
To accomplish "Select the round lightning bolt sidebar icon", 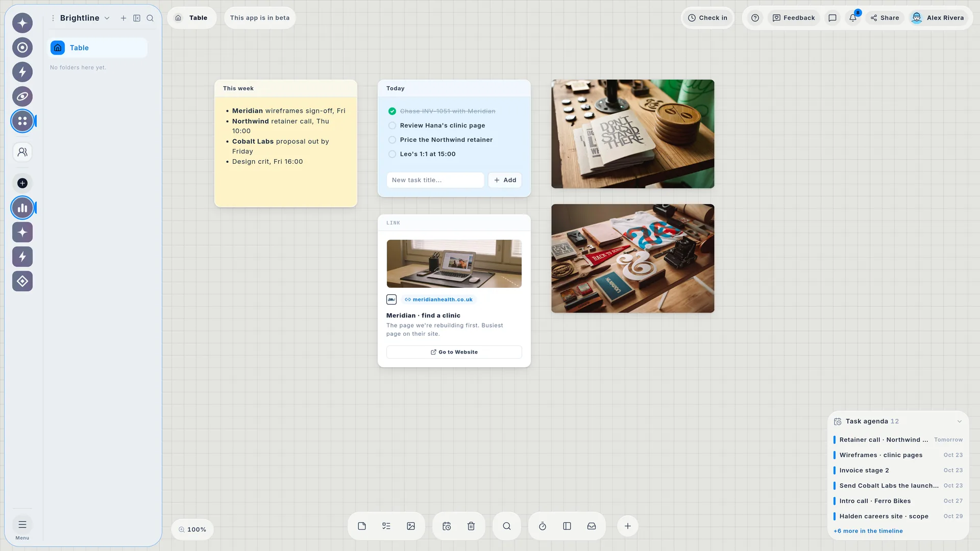I will click(22, 72).
